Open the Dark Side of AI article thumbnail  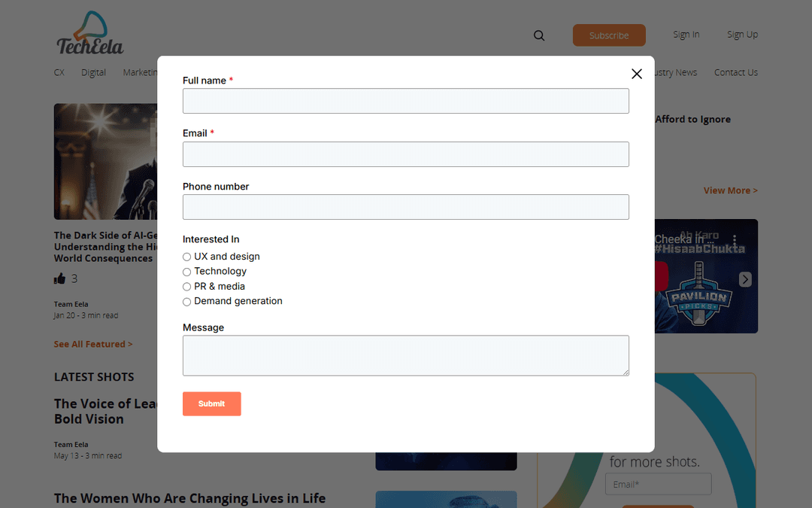point(106,161)
